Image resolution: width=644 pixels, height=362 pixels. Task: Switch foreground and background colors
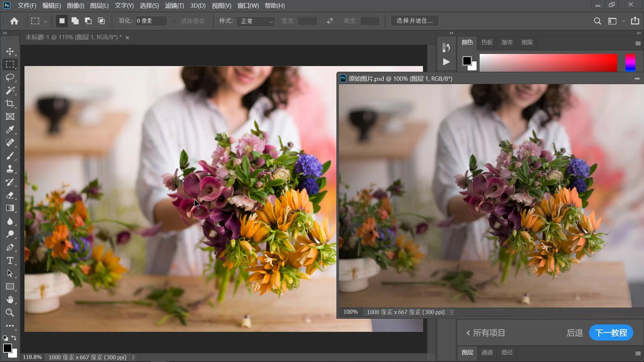point(14,338)
